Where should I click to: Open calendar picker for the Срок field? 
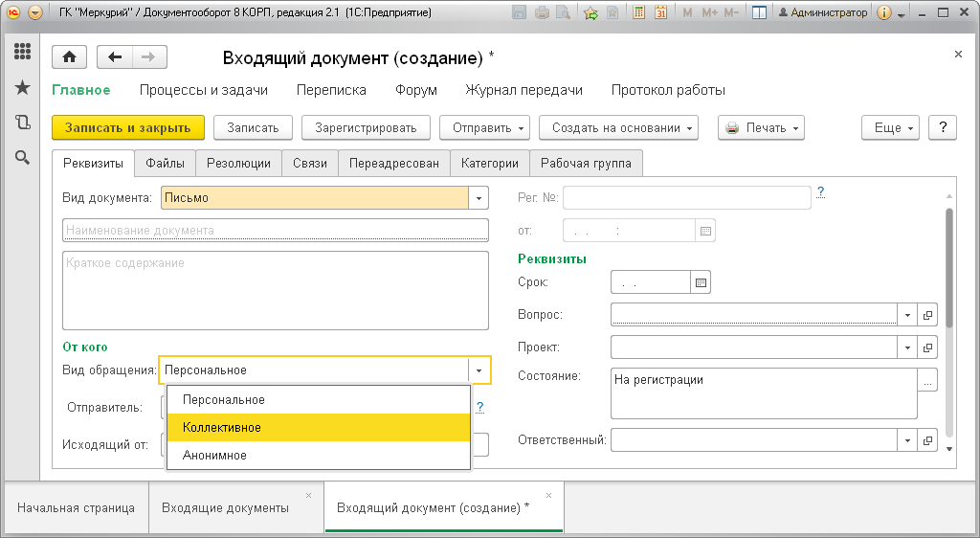click(x=701, y=282)
